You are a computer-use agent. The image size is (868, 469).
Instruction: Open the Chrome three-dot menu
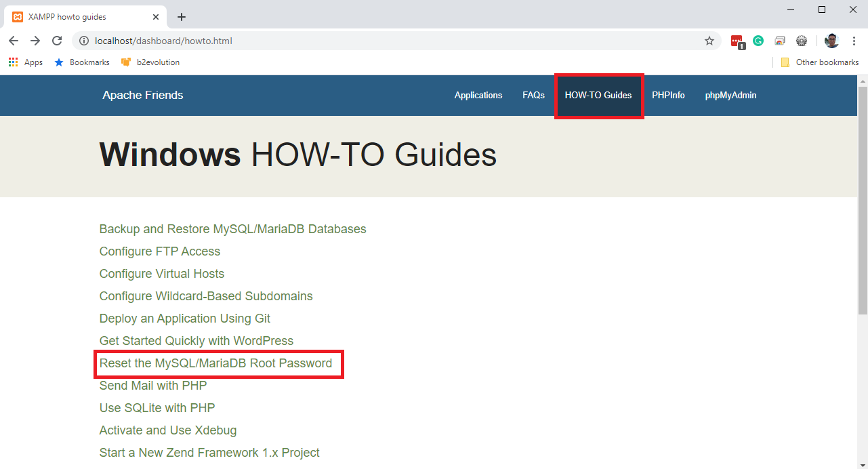[x=854, y=41]
